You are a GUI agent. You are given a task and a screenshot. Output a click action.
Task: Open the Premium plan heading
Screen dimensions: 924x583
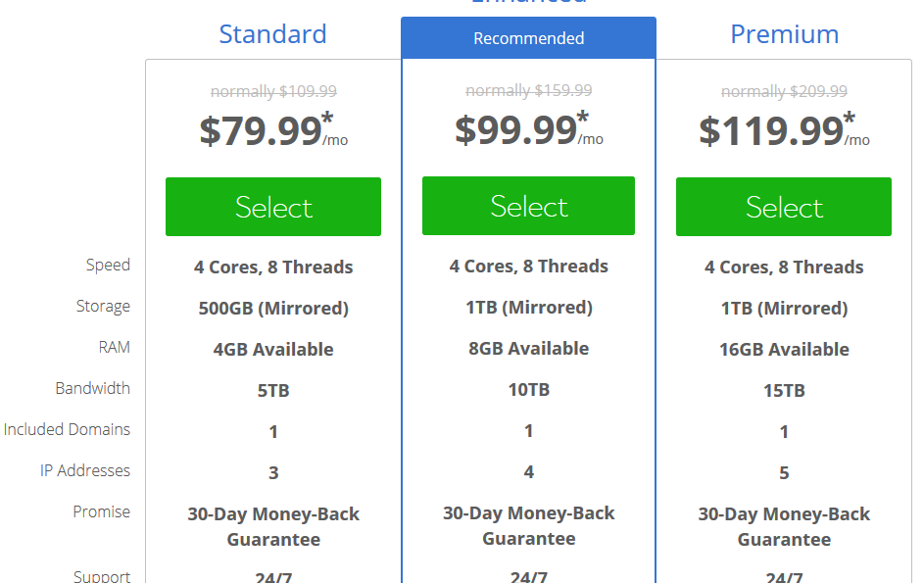coord(784,34)
